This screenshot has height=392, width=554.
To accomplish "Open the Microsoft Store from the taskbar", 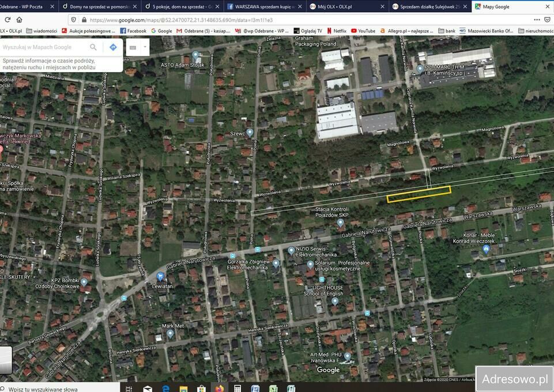I will [201, 389].
